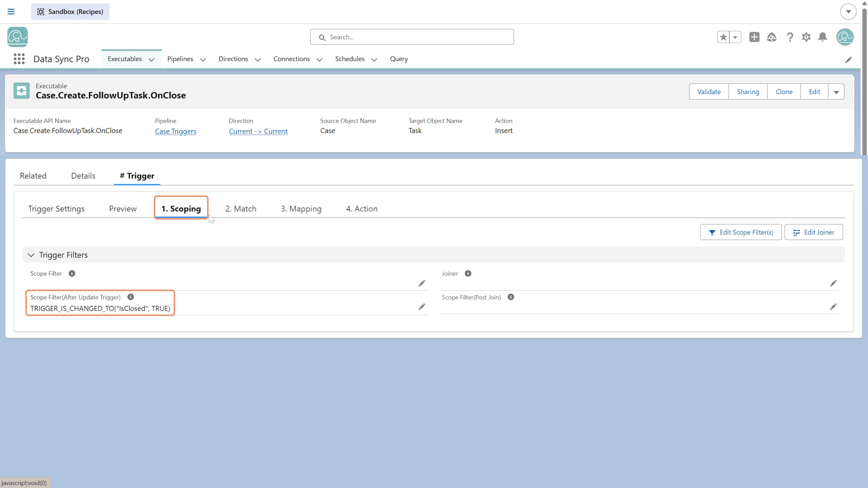Screen dimensions: 868x488
Task: Collapse the Trigger Filters section
Action: [x=31, y=255]
